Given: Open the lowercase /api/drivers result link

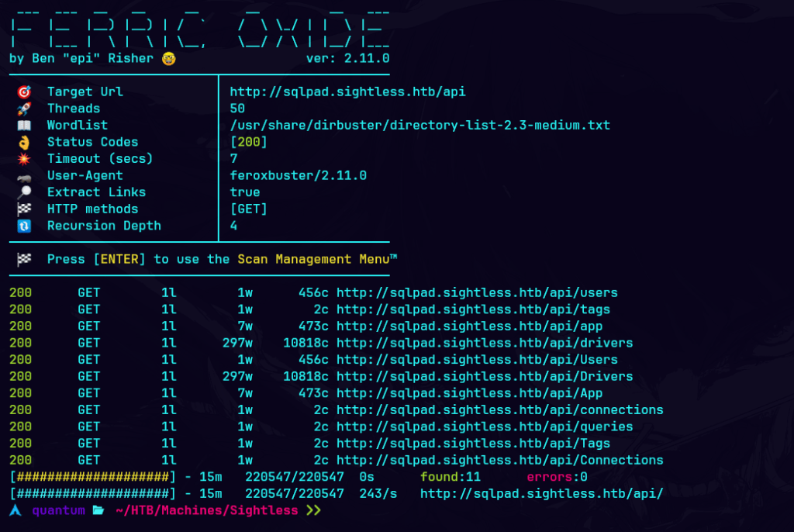Looking at the screenshot, I should click(485, 343).
